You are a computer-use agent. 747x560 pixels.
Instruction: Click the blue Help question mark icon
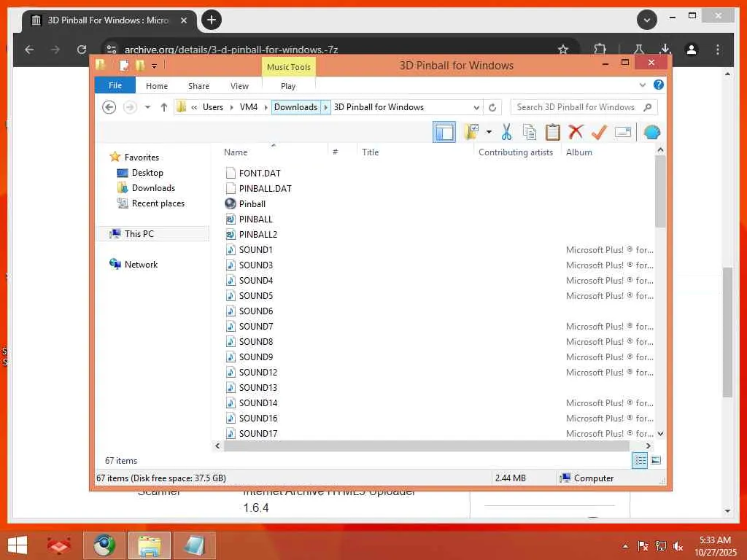[659, 85]
